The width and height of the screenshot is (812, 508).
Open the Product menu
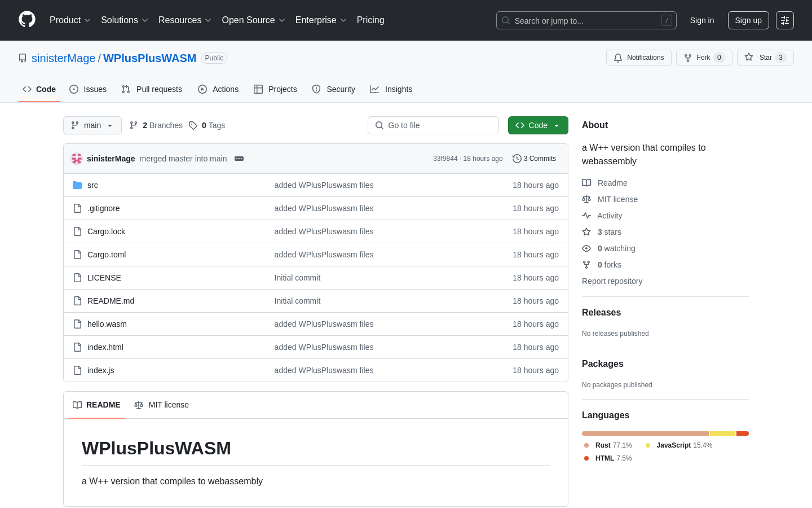pyautogui.click(x=70, y=20)
